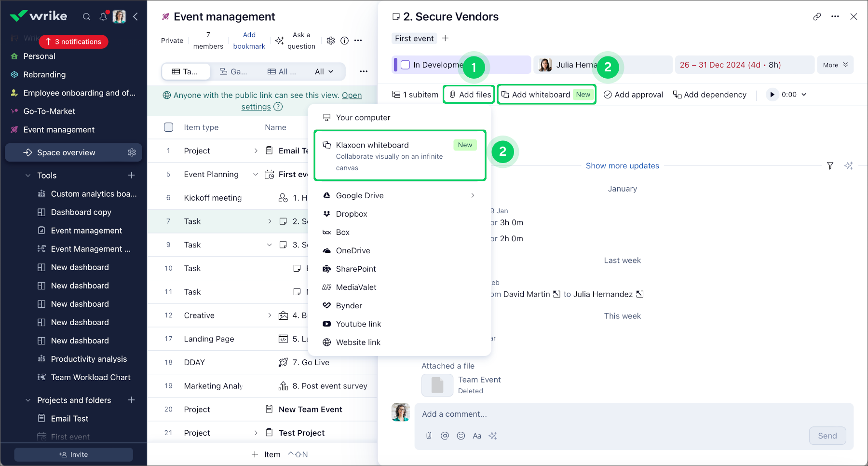868x466 pixels.
Task: Click the search magnifier icon in sidebar
Action: point(87,17)
